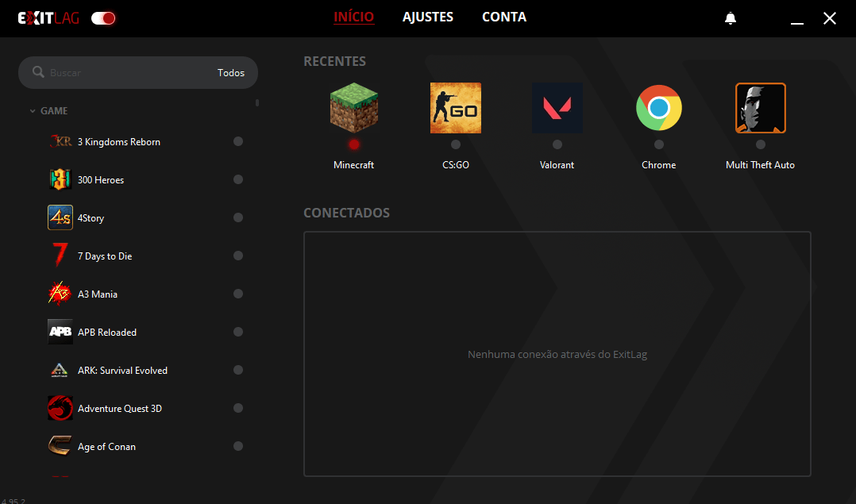Click the Age of Conan label
This screenshot has width=856, height=504.
[x=107, y=447]
